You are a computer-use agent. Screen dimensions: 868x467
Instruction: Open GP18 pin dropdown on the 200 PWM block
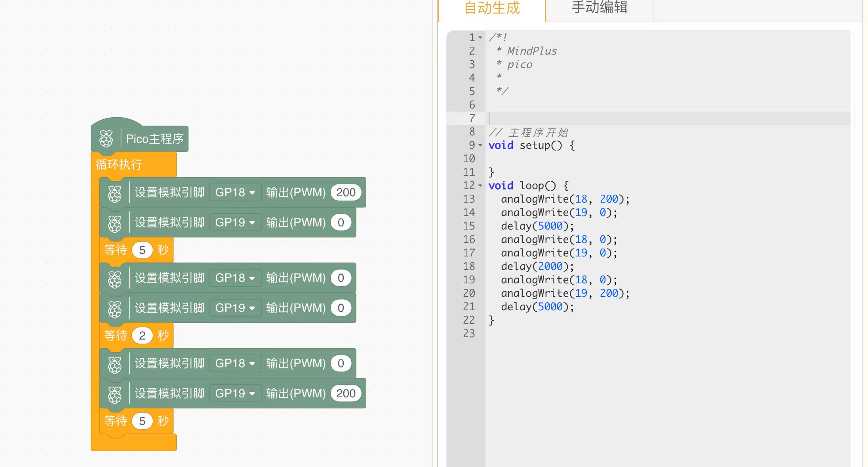pos(235,192)
